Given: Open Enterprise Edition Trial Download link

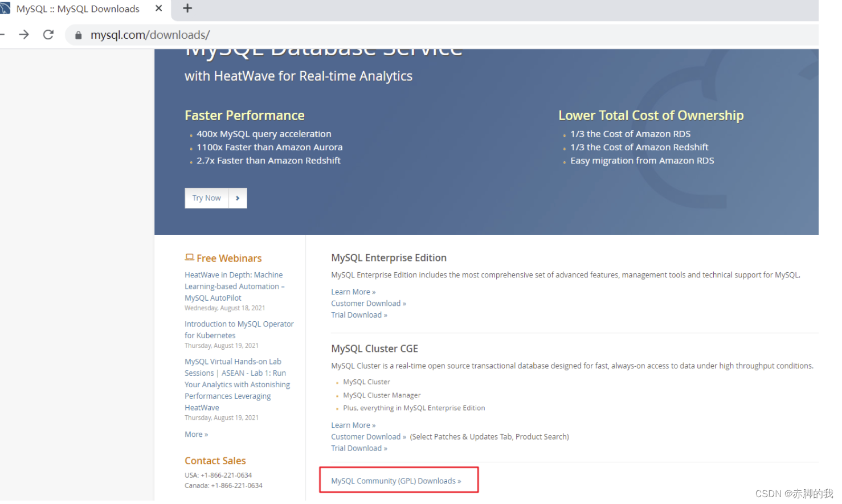Looking at the screenshot, I should pos(359,315).
